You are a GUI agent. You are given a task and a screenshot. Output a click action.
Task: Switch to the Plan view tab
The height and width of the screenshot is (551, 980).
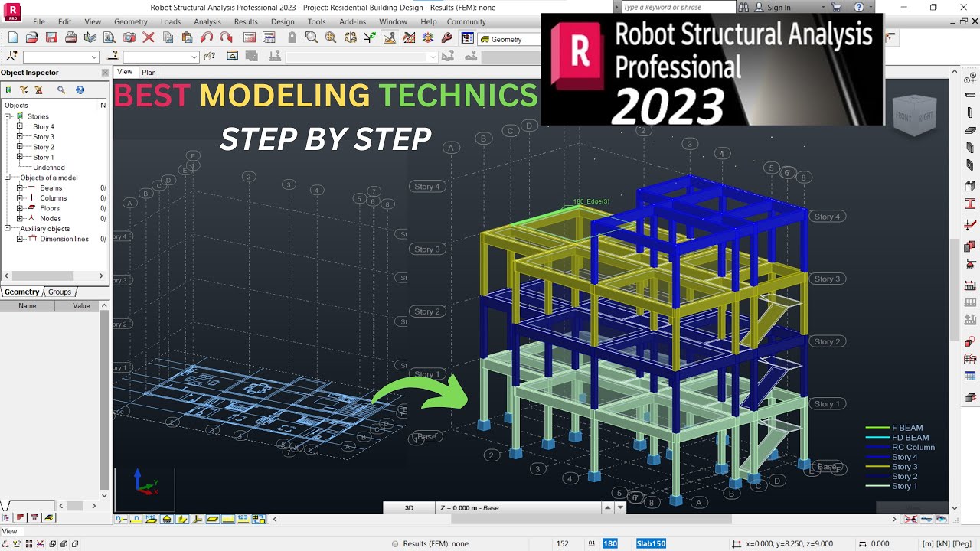click(149, 72)
